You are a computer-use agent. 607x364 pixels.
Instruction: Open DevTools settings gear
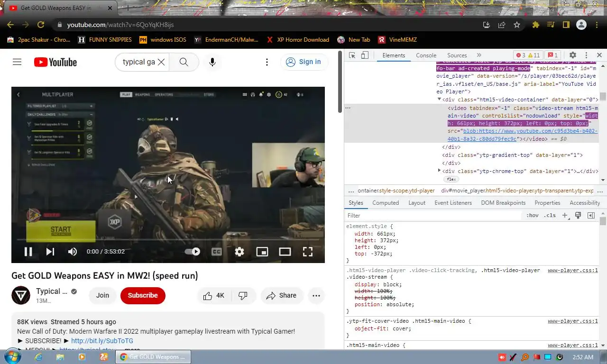pos(573,55)
